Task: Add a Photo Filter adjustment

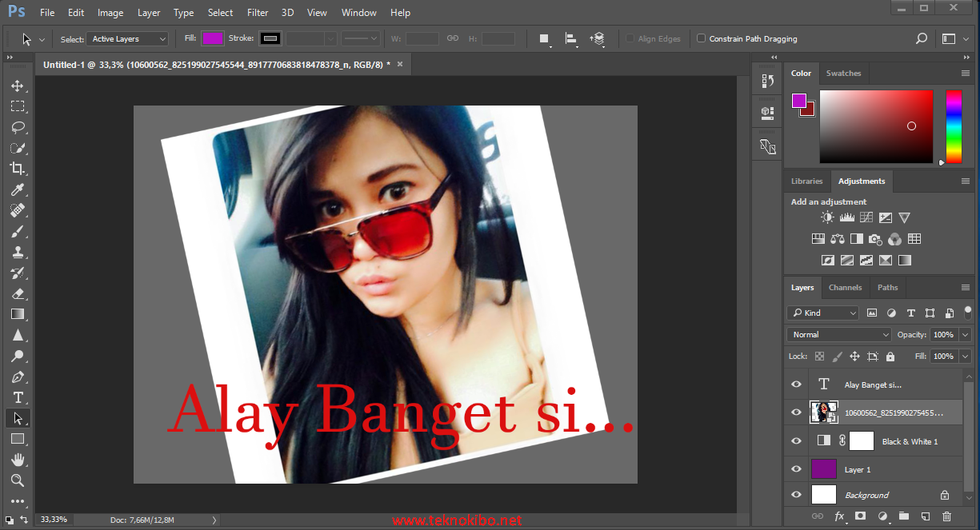Action: [x=876, y=238]
